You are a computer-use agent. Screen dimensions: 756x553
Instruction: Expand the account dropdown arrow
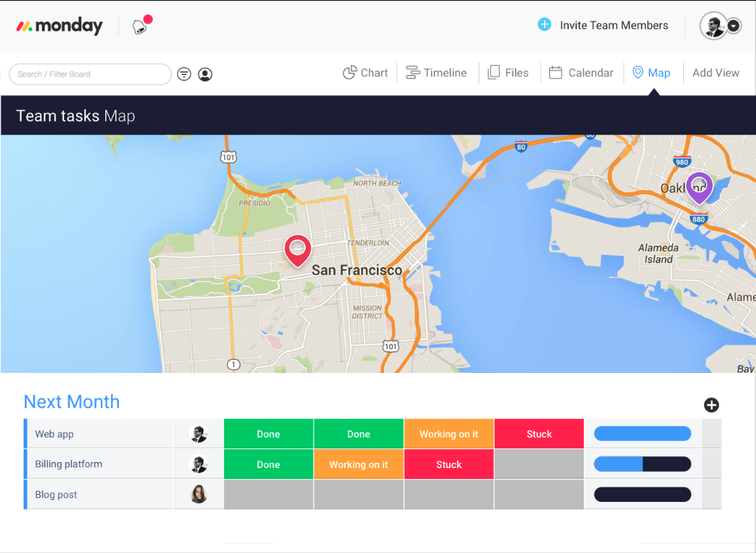pyautogui.click(x=734, y=25)
